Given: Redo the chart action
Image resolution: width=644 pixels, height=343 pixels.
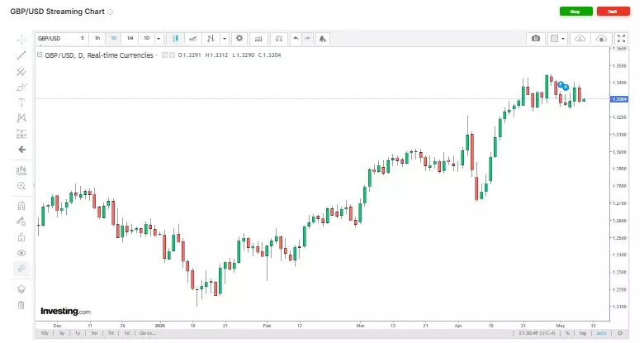Looking at the screenshot, I should pyautogui.click(x=307, y=39).
